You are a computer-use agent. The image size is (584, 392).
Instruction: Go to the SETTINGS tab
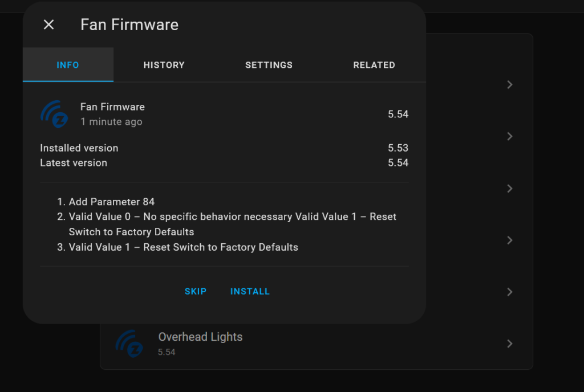pyautogui.click(x=269, y=65)
